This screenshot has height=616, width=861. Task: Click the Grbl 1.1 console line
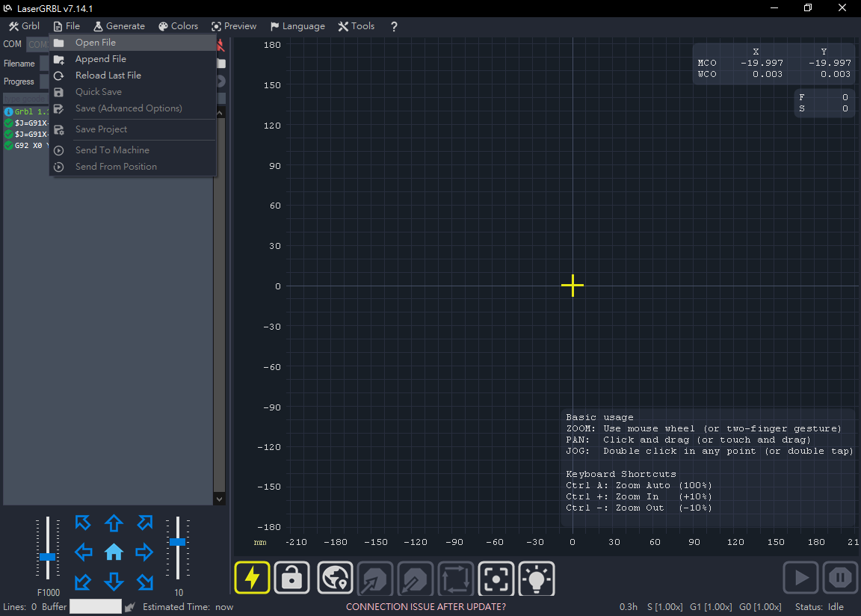pyautogui.click(x=26, y=111)
